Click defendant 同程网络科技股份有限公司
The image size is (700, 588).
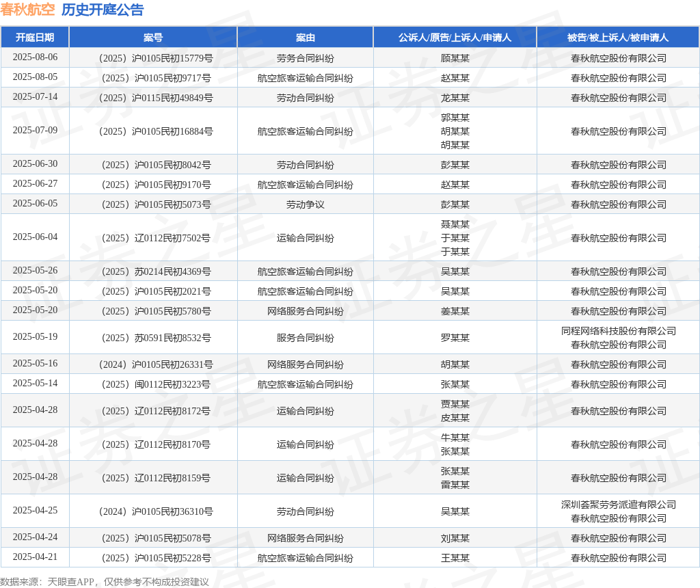(618, 331)
